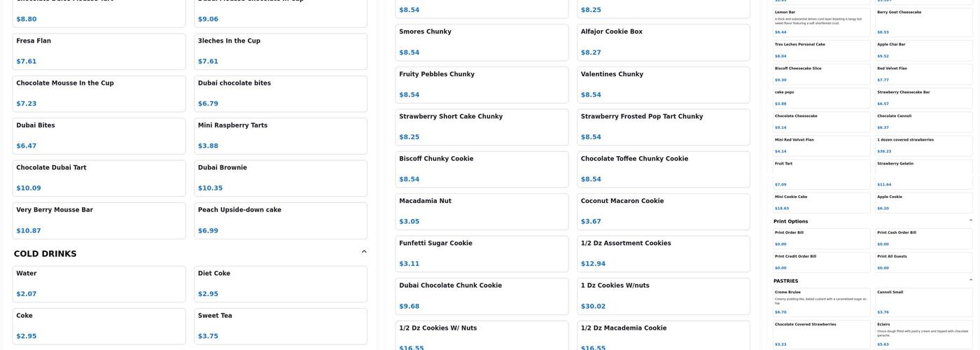Collapse the COLD DRINKS section chevron

click(363, 252)
